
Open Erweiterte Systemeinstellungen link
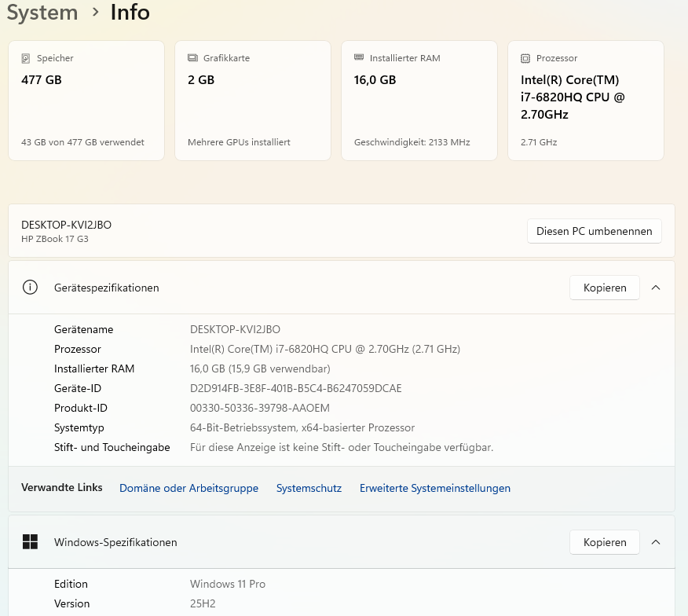click(x=435, y=488)
